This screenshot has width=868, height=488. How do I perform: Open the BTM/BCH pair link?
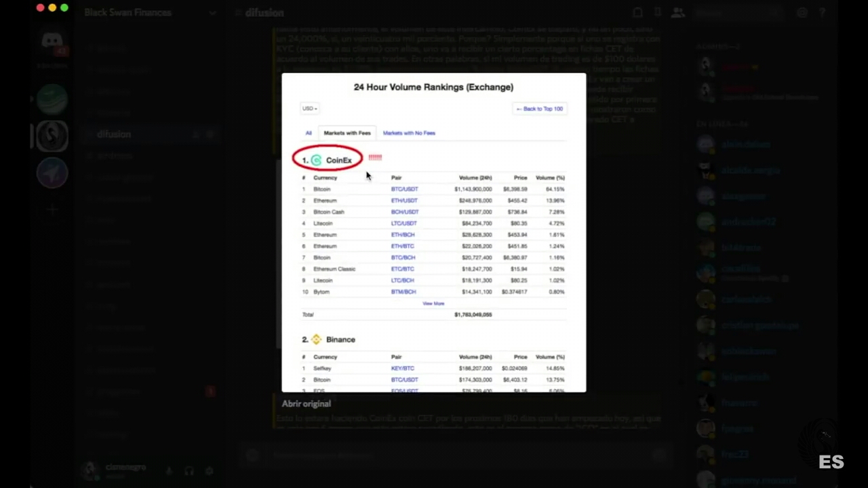403,292
